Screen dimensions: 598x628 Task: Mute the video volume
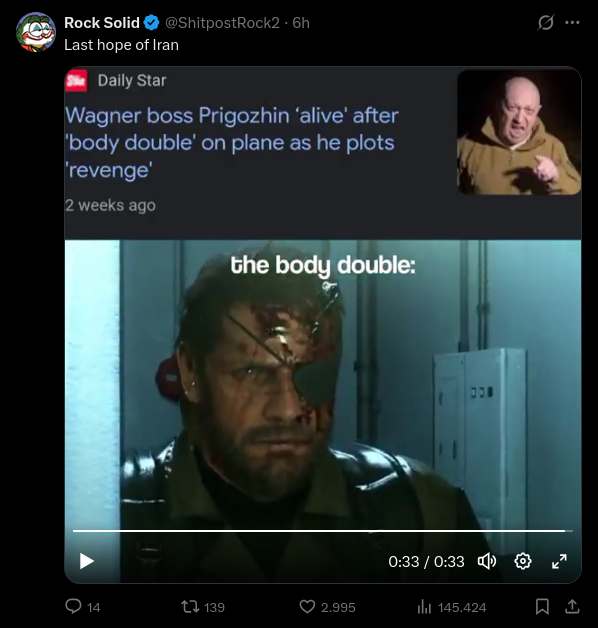coord(487,561)
